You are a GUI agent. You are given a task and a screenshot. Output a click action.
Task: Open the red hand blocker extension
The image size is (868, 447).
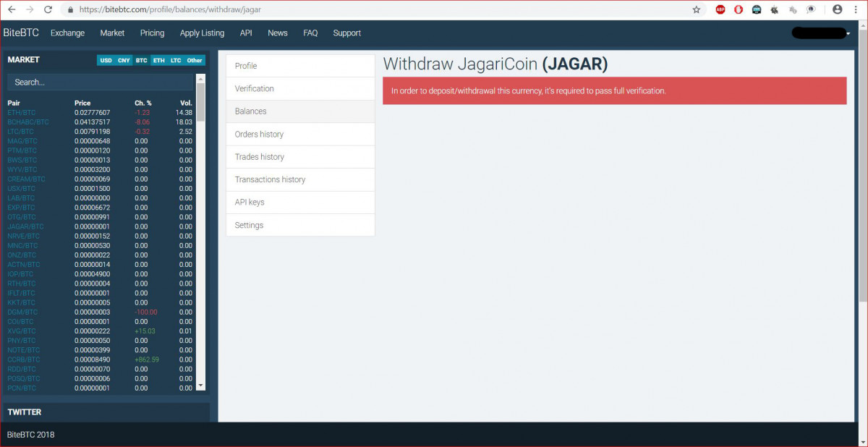pos(739,10)
